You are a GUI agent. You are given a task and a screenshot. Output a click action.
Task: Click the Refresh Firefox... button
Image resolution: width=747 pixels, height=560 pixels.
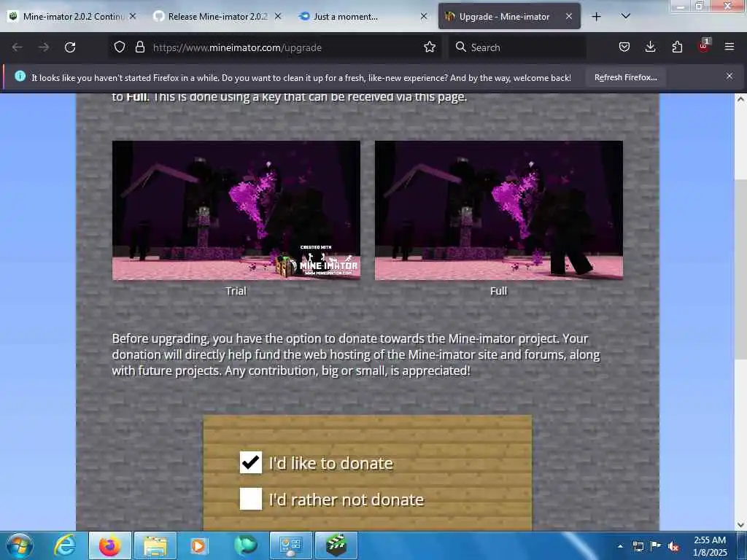[625, 77]
